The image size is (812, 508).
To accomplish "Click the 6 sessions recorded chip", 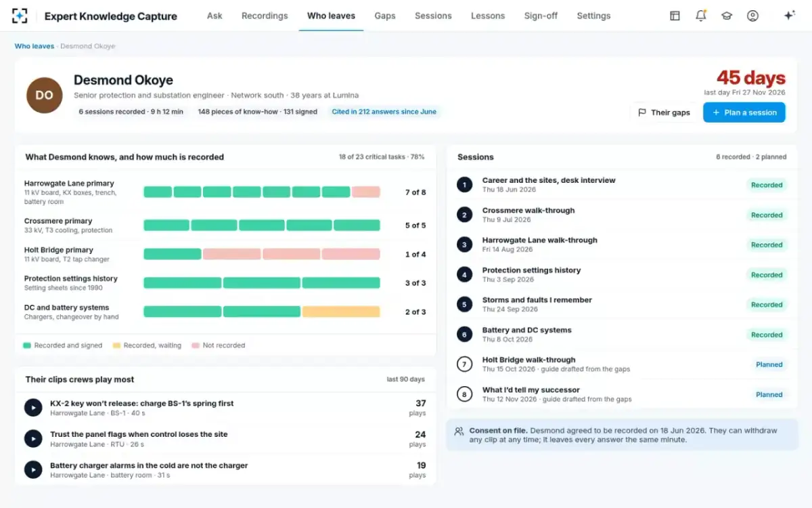I will pos(131,112).
